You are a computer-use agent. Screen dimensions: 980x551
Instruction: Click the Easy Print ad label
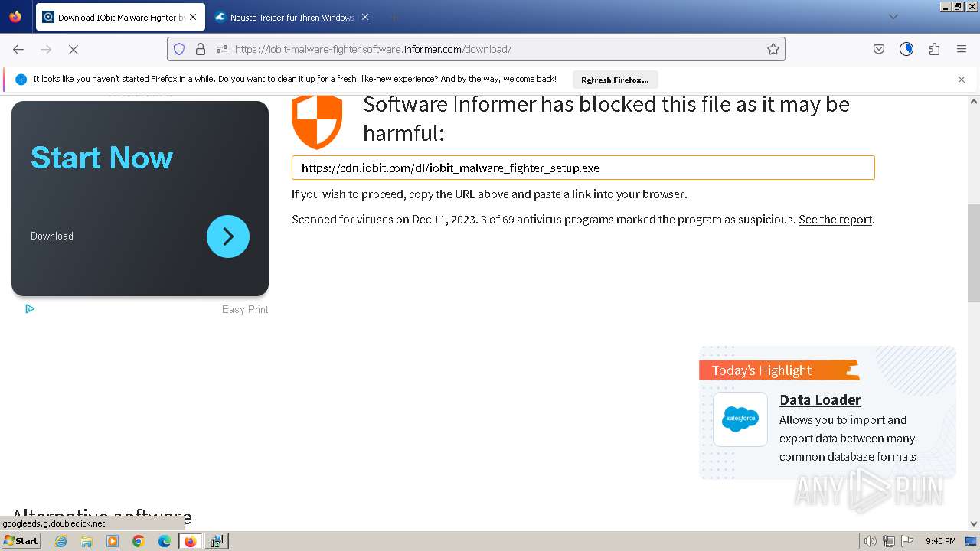[x=245, y=309]
